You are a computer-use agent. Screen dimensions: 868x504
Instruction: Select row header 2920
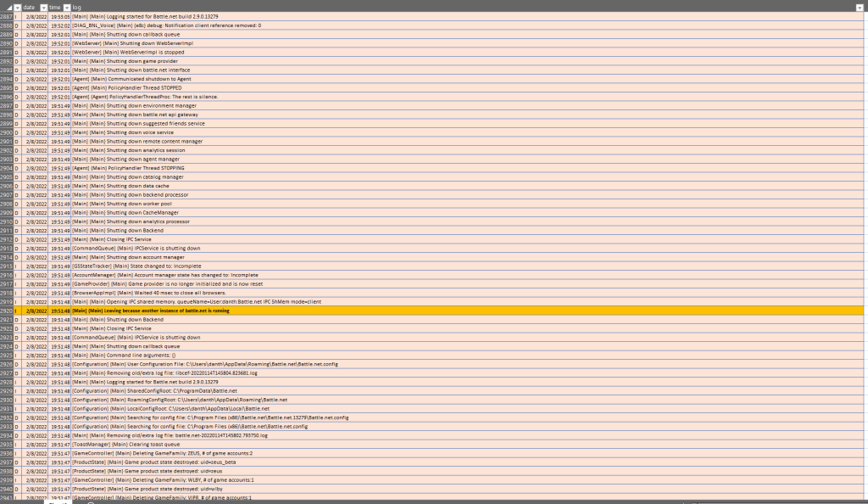[6, 311]
